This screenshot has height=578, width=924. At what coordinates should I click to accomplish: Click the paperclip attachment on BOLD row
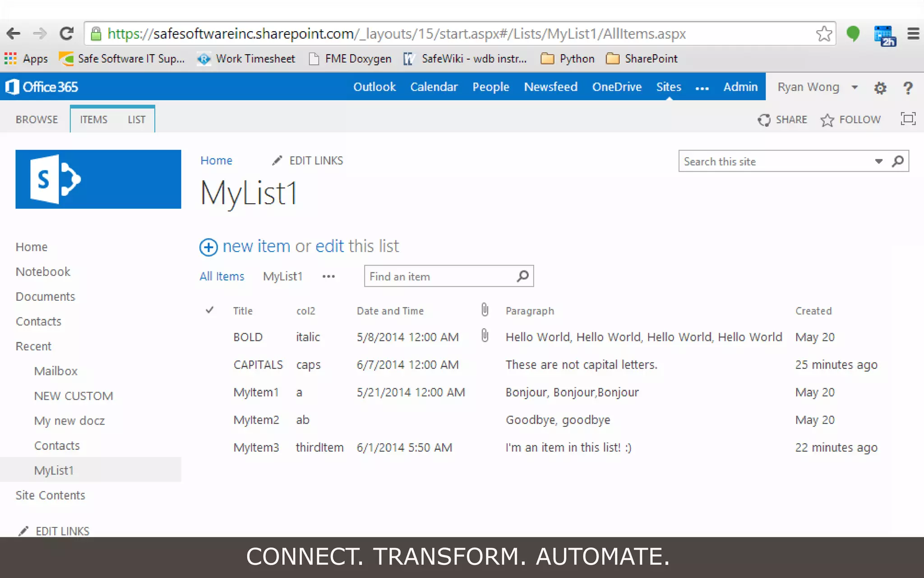point(485,336)
